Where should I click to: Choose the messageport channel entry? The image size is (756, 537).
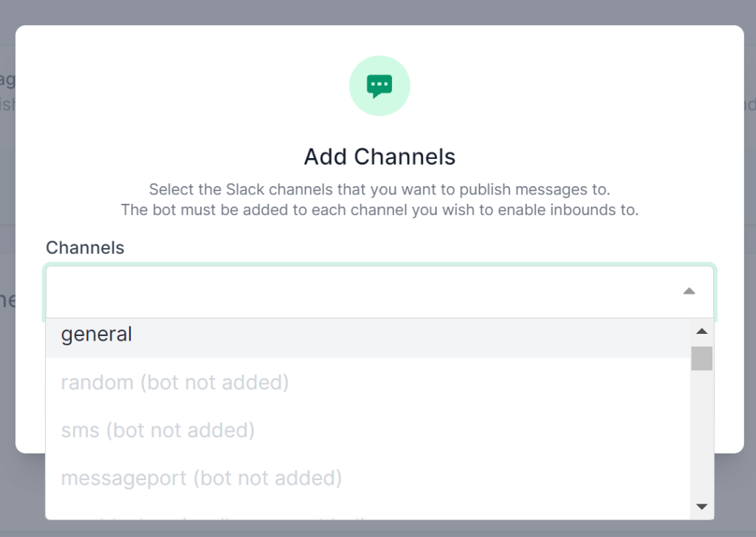point(202,478)
